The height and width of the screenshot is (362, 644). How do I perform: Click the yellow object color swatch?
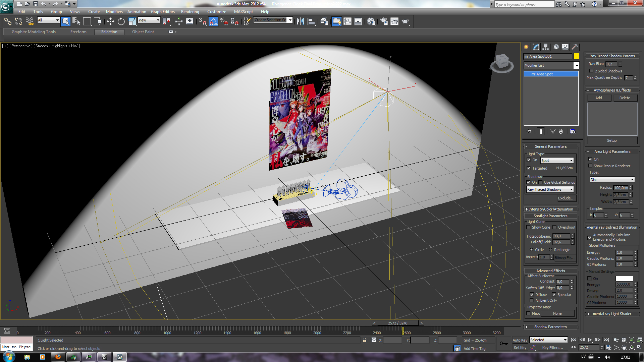tap(576, 56)
